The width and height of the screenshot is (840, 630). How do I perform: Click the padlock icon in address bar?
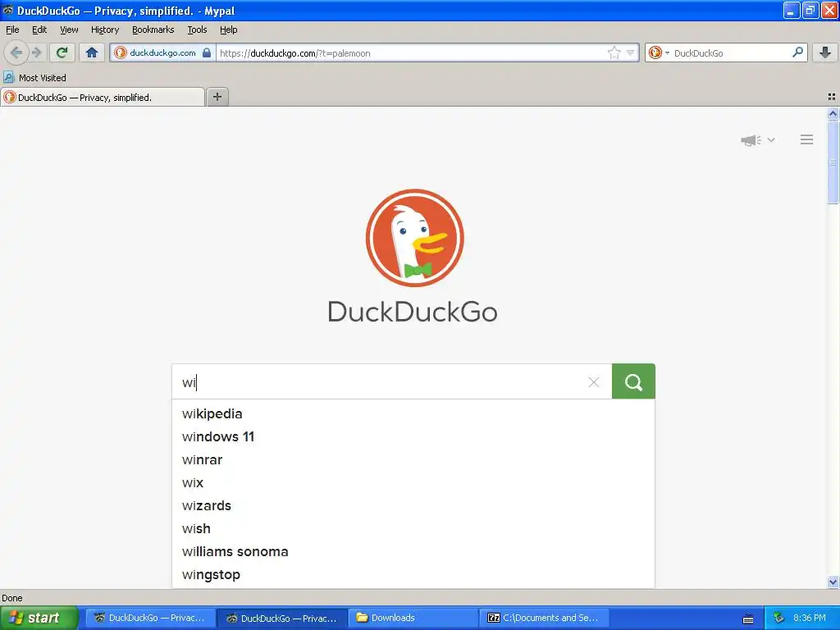(207, 52)
